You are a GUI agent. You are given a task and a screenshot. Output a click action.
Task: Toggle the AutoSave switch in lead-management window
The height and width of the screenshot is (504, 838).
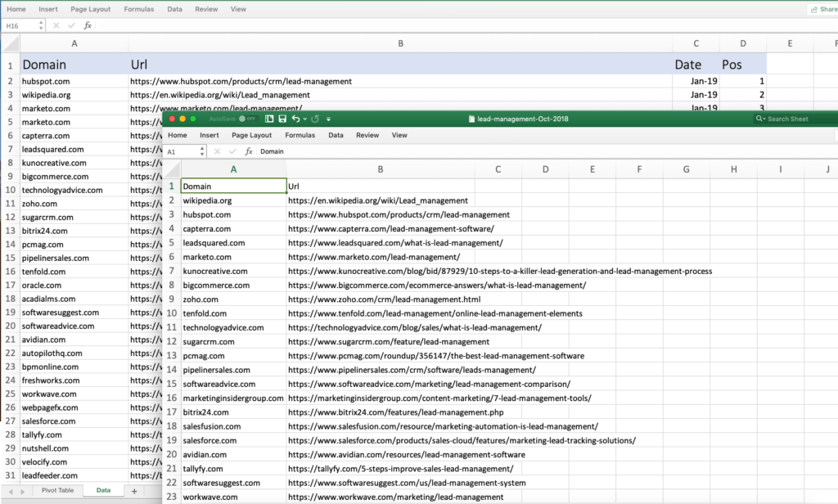pos(247,119)
